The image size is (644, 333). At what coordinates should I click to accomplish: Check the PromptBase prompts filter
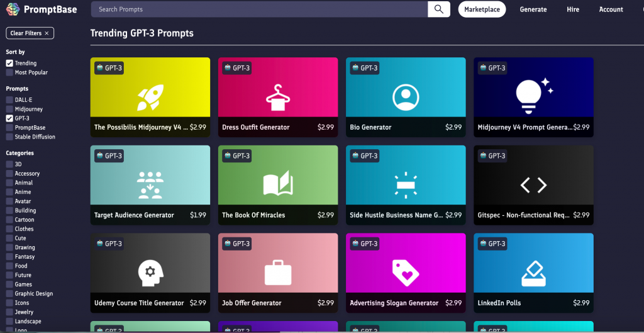click(x=9, y=127)
